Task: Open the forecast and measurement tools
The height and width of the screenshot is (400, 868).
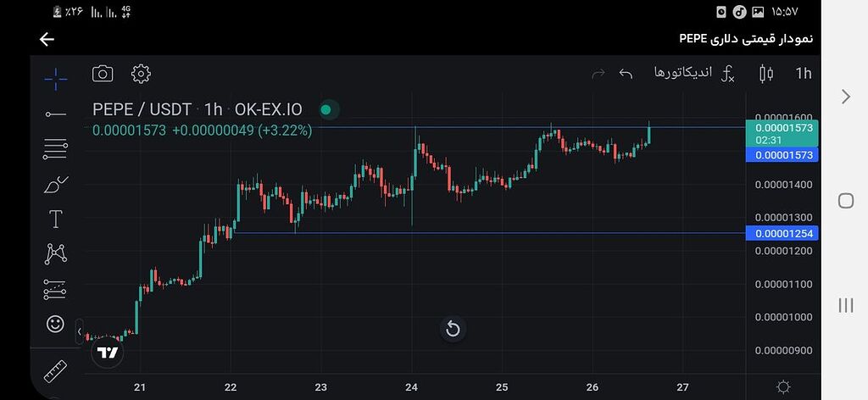Action: tap(55, 289)
